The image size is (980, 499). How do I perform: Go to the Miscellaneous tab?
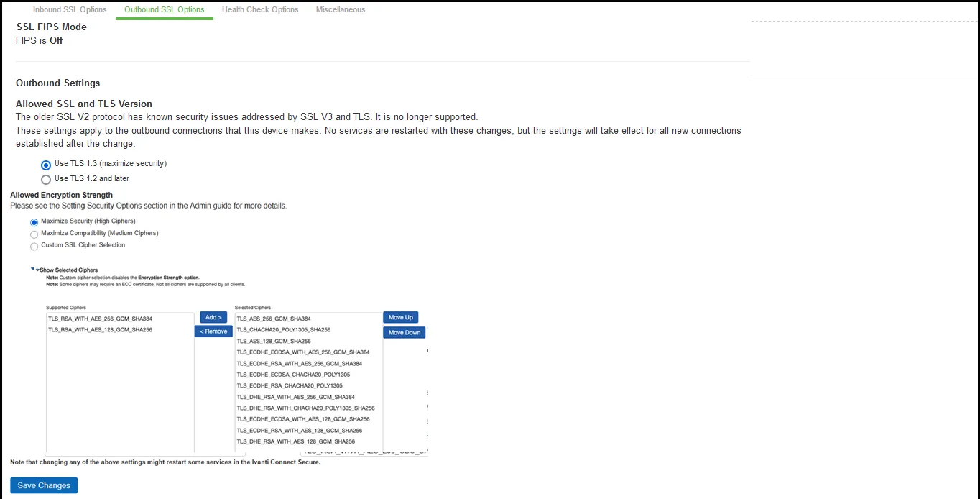(x=341, y=10)
